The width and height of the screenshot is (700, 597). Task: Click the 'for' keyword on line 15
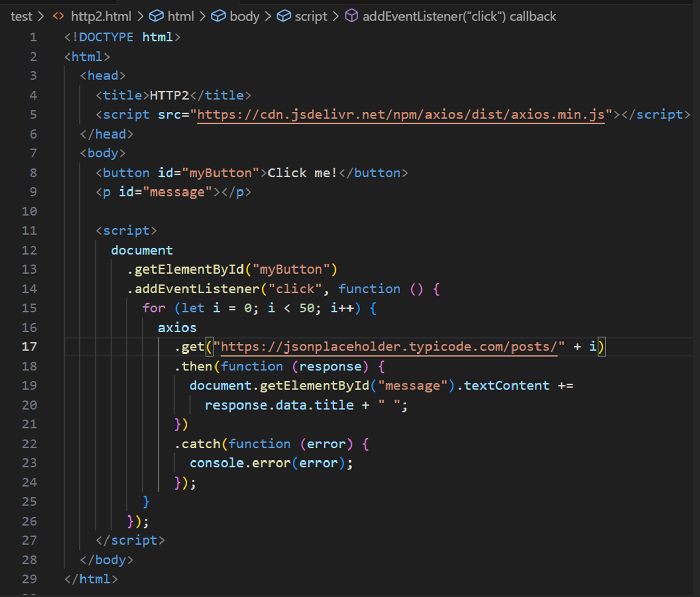click(154, 308)
